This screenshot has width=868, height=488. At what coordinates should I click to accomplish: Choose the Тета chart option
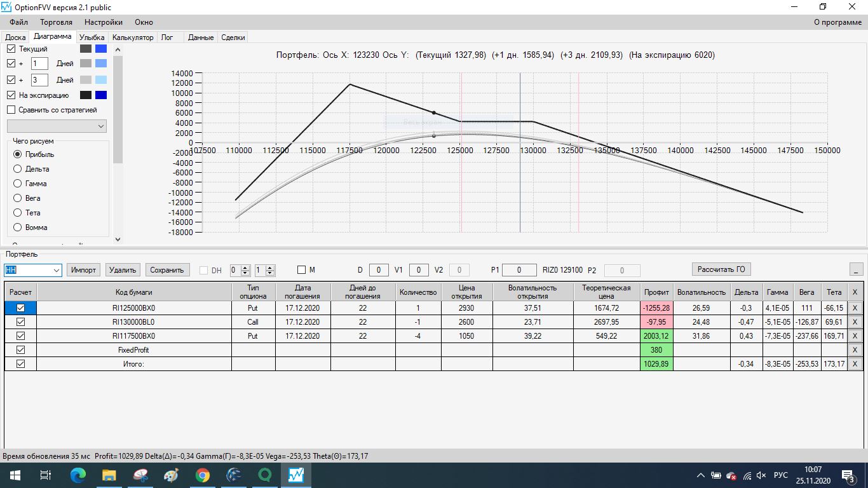pyautogui.click(x=17, y=213)
